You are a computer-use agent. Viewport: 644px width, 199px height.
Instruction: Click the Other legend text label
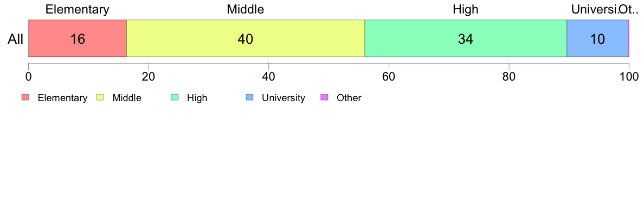coord(349,98)
